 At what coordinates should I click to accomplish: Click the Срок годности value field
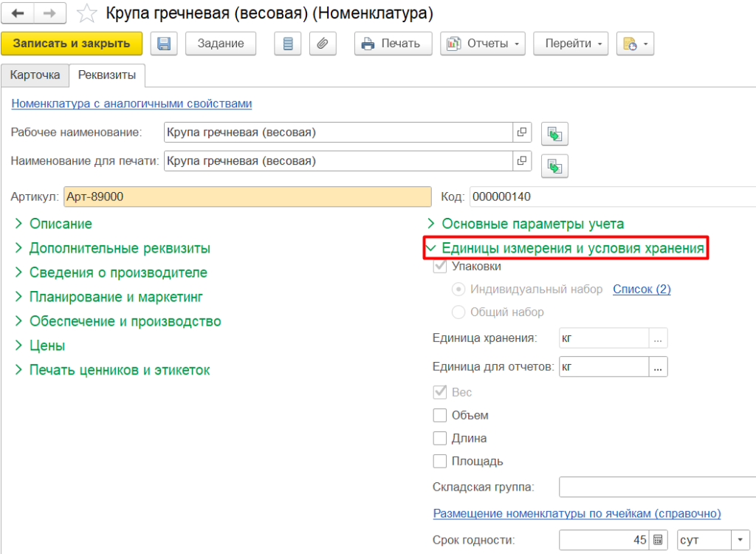point(605,540)
